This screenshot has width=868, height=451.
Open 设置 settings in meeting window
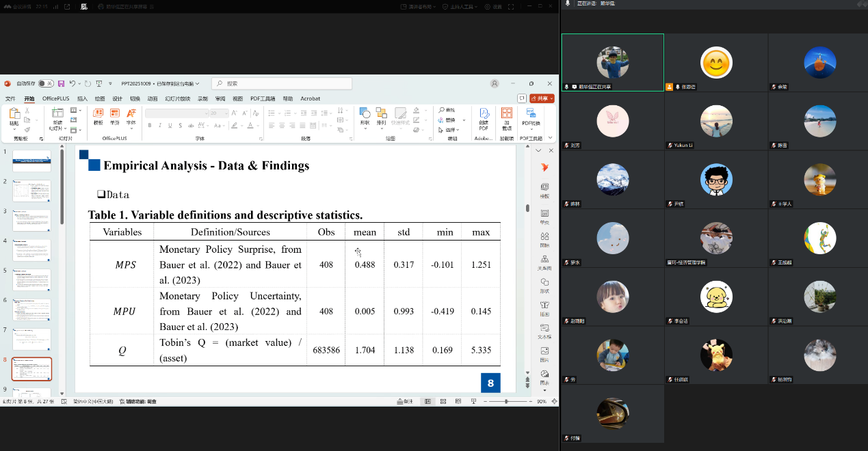[493, 6]
